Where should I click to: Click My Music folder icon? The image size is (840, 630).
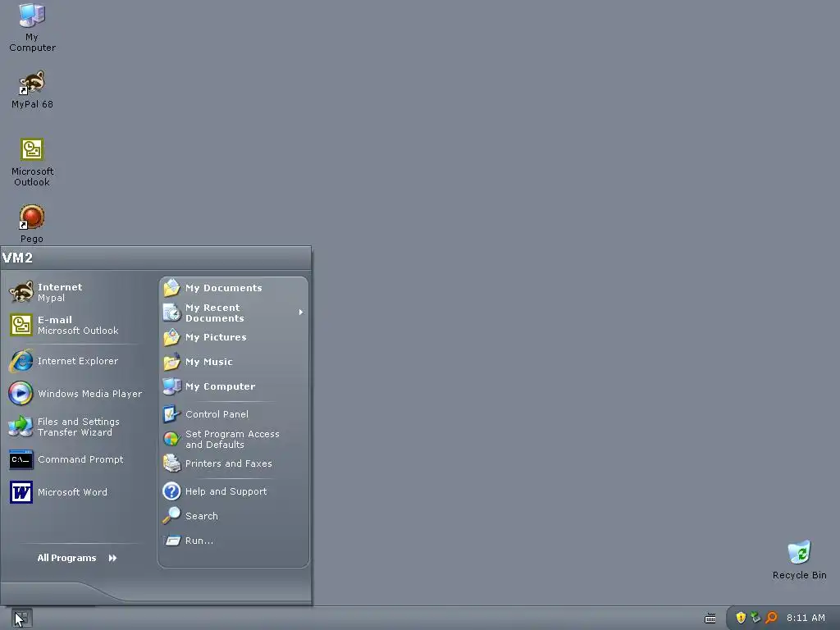click(x=171, y=362)
